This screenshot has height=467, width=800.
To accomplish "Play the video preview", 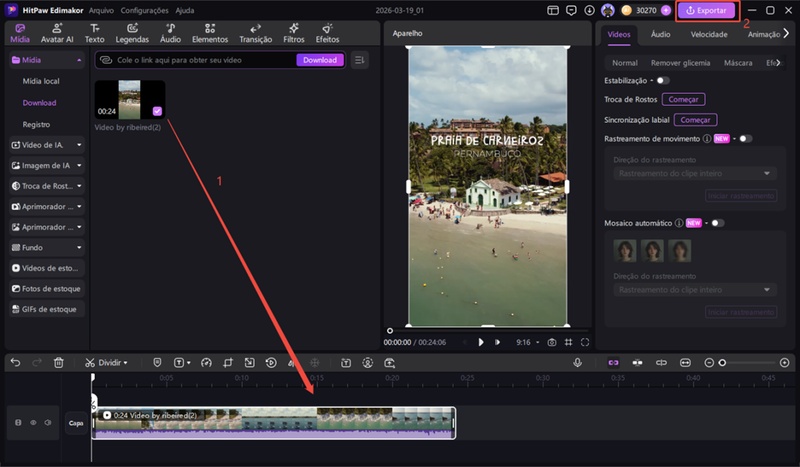I will pos(481,342).
